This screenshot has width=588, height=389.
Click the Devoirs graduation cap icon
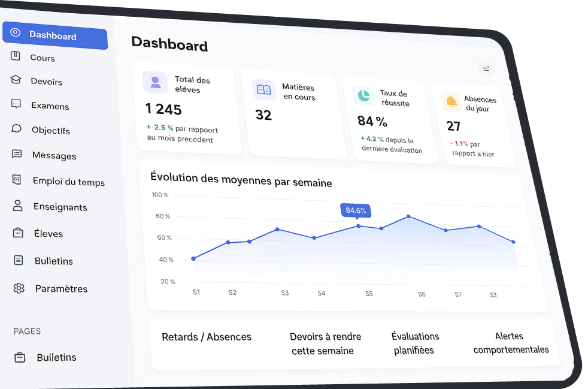16,80
